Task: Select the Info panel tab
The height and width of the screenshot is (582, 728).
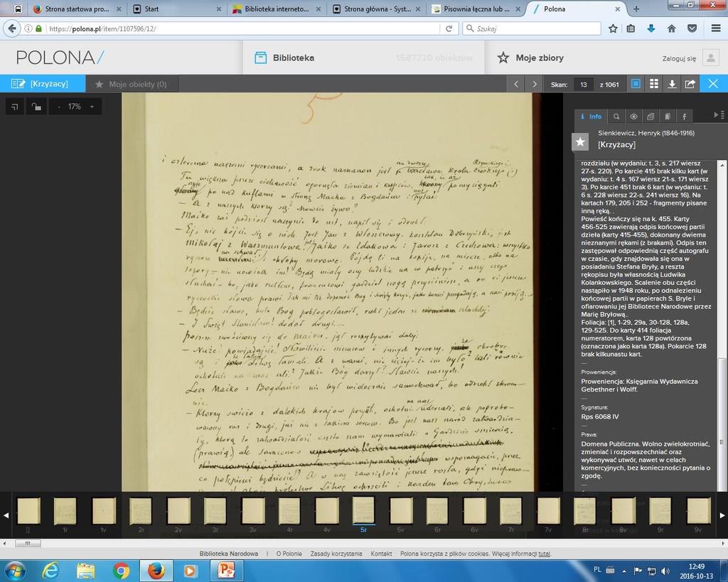Action: (x=591, y=117)
